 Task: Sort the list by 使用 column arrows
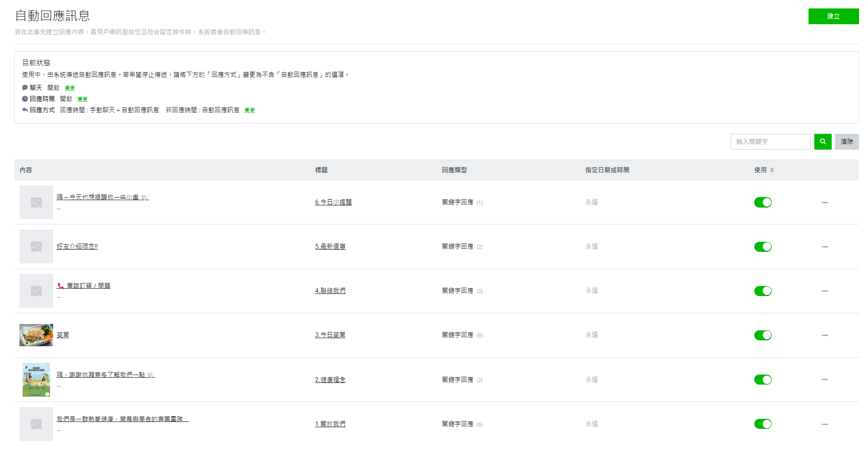coord(772,170)
